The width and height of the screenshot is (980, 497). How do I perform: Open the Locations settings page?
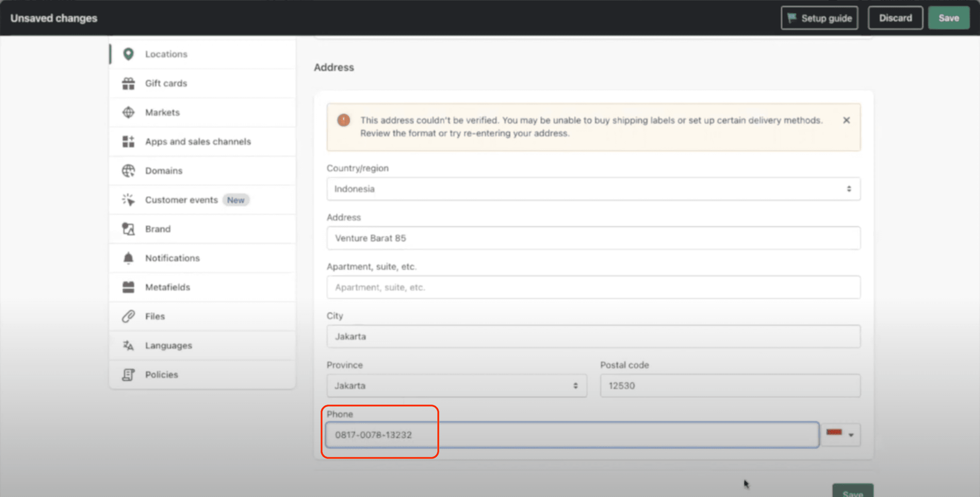(x=202, y=54)
